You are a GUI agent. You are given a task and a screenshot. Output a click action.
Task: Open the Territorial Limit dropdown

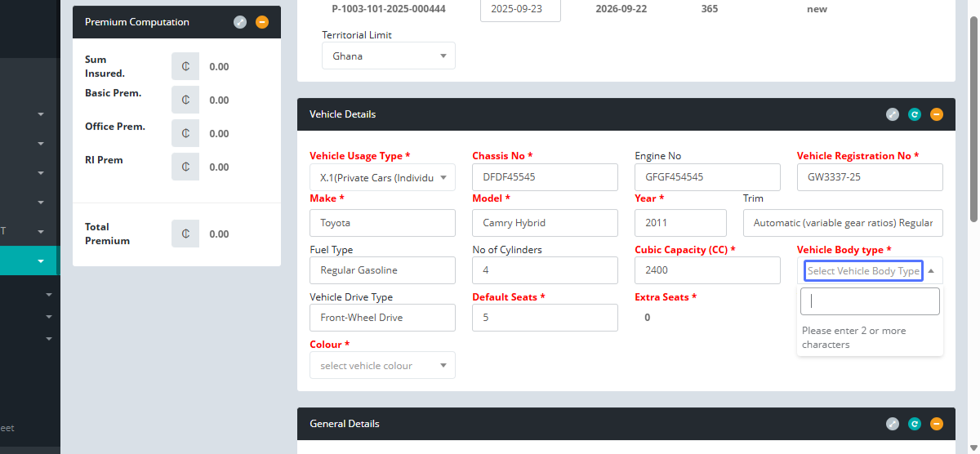tap(389, 56)
